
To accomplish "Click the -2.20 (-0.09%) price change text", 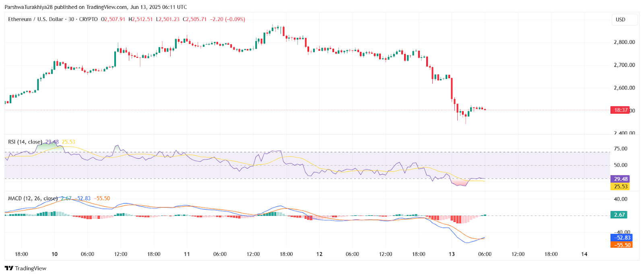I will (227, 19).
